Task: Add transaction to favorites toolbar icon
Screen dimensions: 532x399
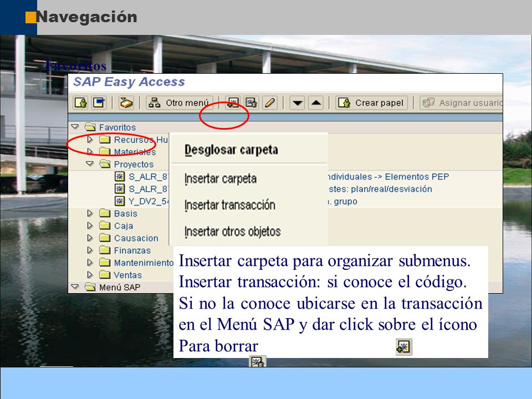Action: click(x=233, y=103)
